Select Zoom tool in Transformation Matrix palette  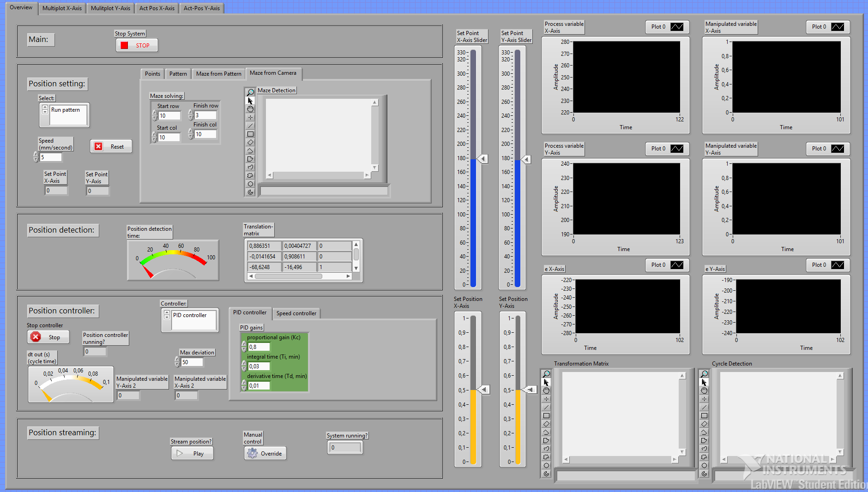[546, 374]
